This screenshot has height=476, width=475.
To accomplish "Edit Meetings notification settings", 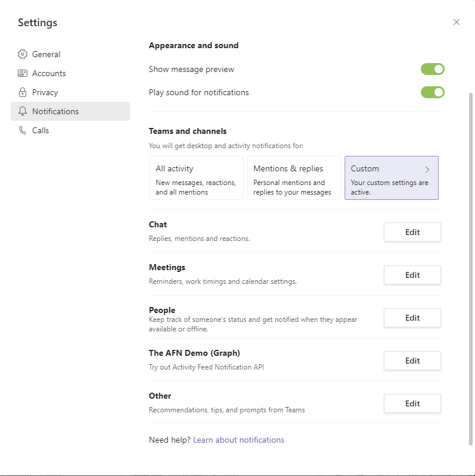I will click(412, 275).
